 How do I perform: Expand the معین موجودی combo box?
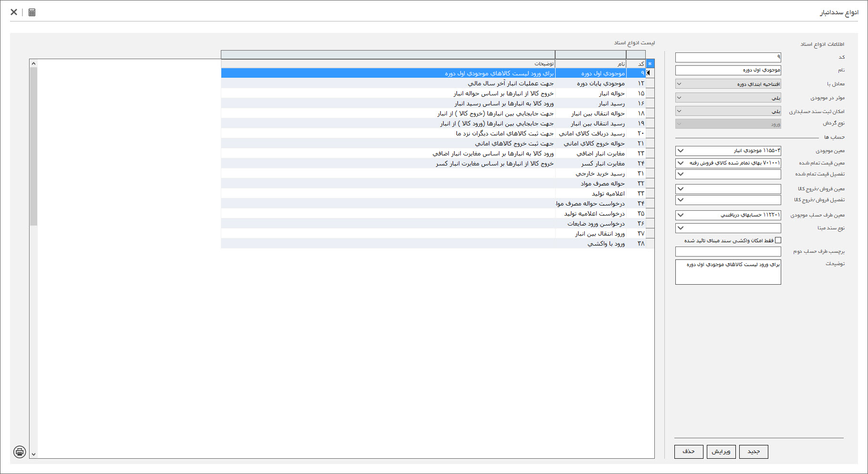pyautogui.click(x=681, y=151)
